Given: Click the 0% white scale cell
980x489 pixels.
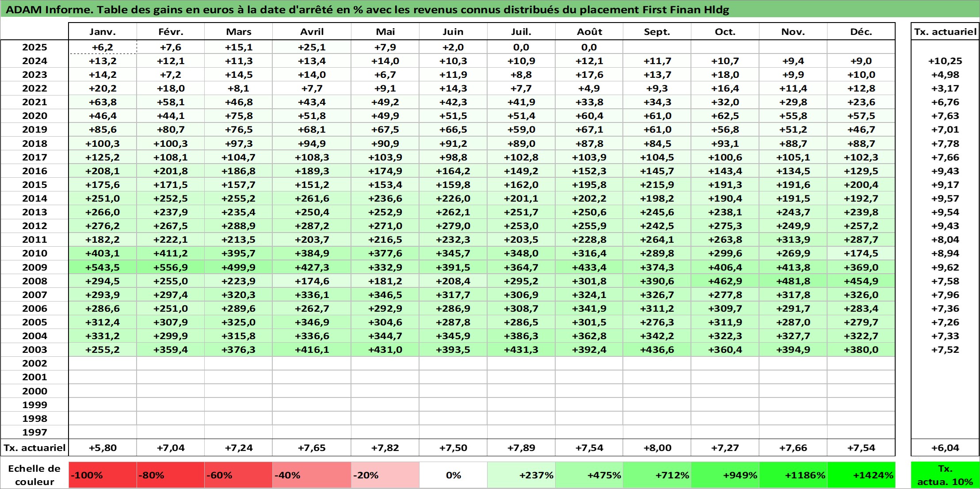Looking at the screenshot, I should pyautogui.click(x=453, y=475).
